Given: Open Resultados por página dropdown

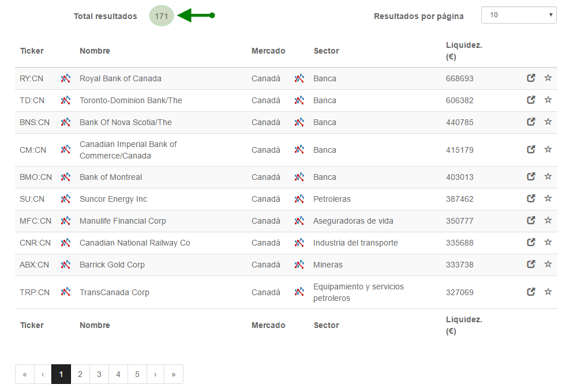Looking at the screenshot, I should (x=519, y=15).
